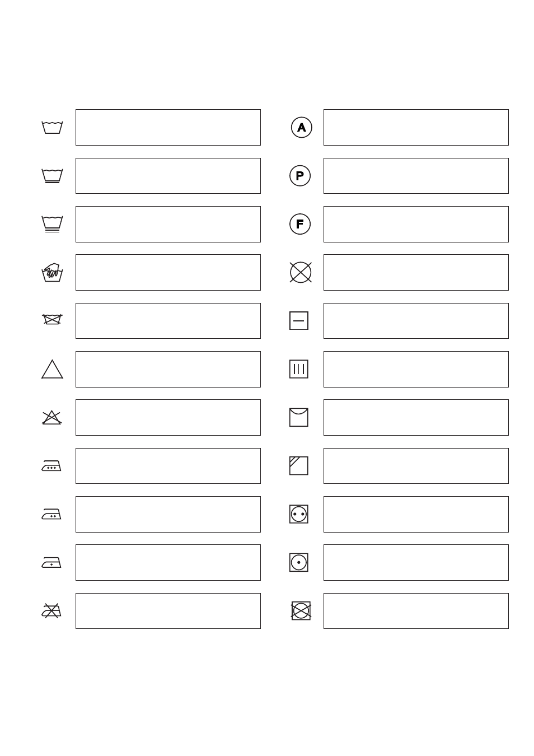Click the circled letter A dry-clean icon
Screen dimensions: 534x756
tap(301, 127)
